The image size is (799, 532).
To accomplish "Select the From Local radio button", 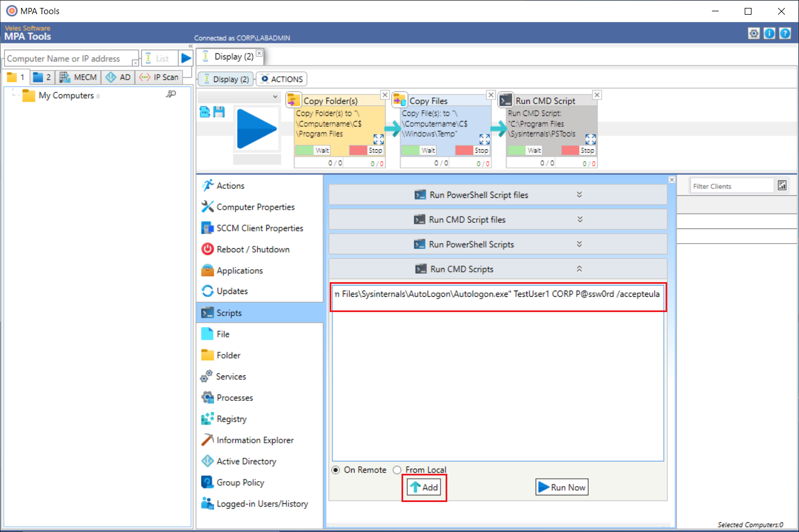I will pos(397,470).
